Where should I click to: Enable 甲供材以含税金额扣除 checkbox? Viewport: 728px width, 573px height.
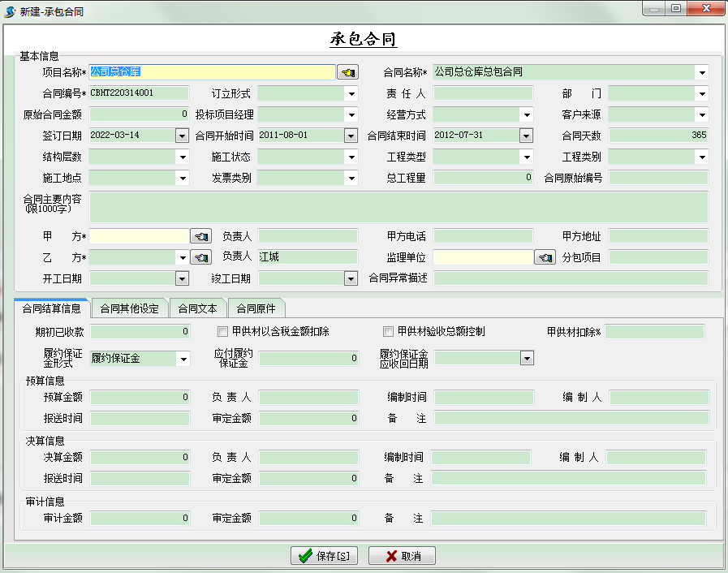coord(223,331)
